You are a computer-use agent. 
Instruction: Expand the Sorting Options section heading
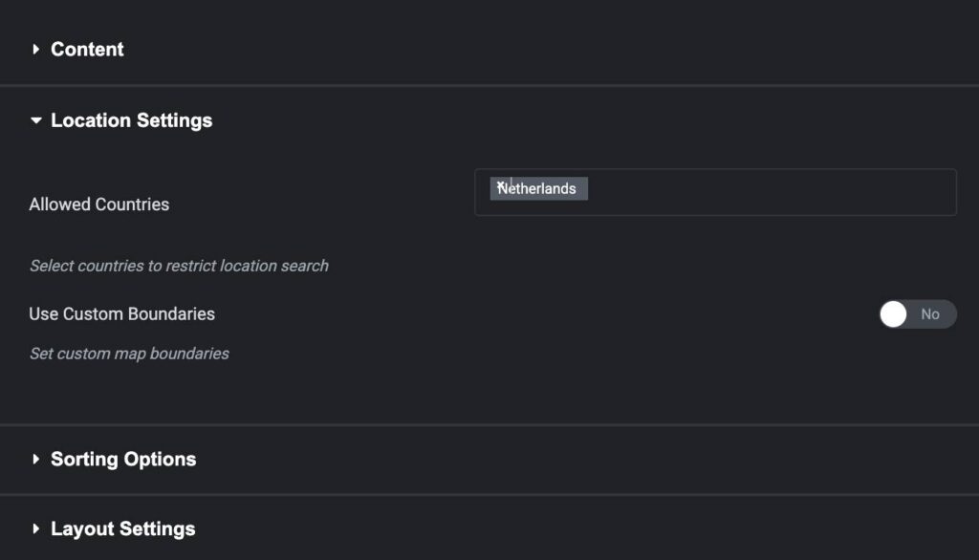[x=123, y=460]
